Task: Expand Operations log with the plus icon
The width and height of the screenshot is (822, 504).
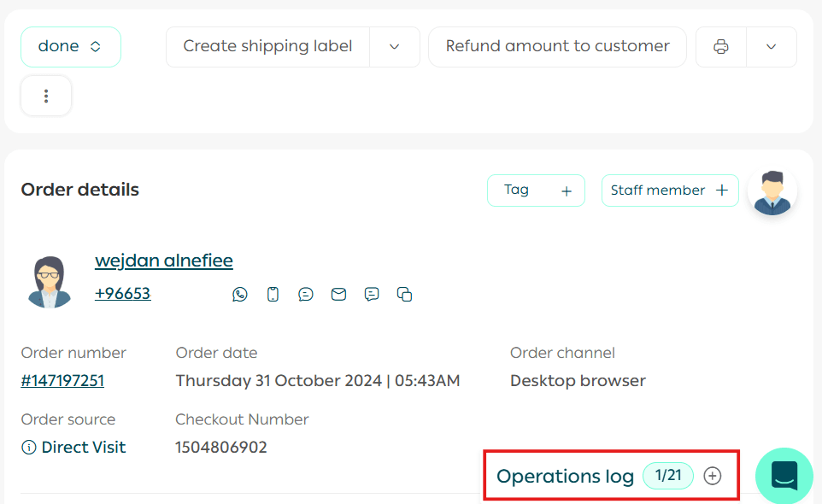Action: point(713,477)
